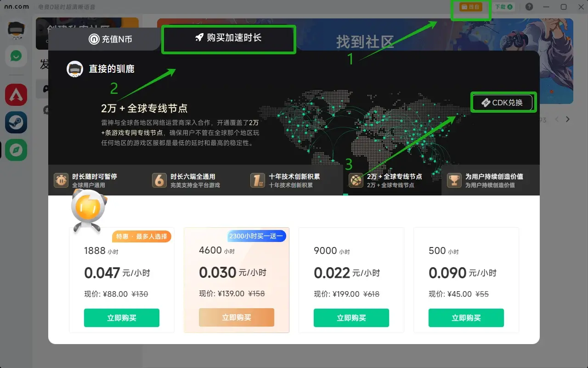The image size is (588, 368).
Task: Click user avatar beside 直接的驯鹿
Action: (x=75, y=69)
